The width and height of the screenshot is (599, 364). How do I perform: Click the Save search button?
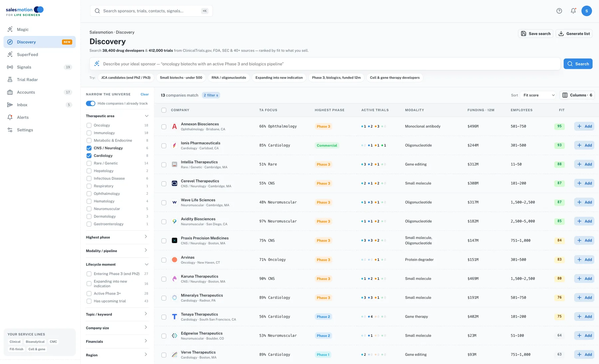tap(536, 34)
